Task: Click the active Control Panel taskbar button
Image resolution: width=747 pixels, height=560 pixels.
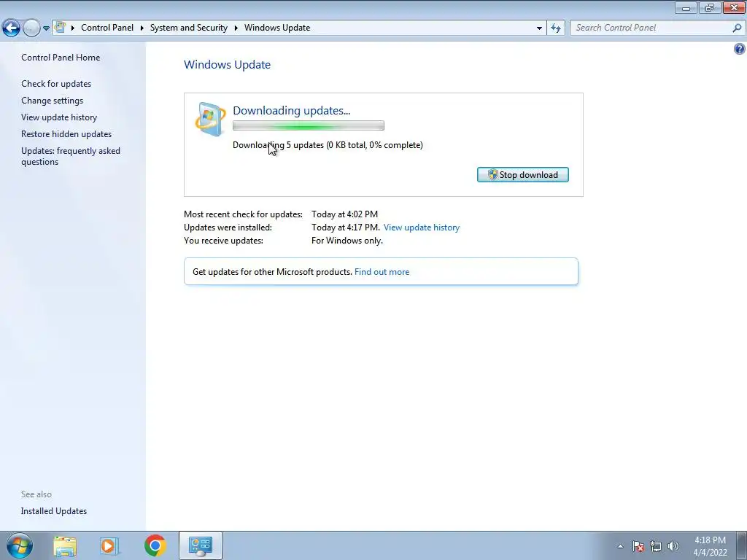Action: coord(200,545)
